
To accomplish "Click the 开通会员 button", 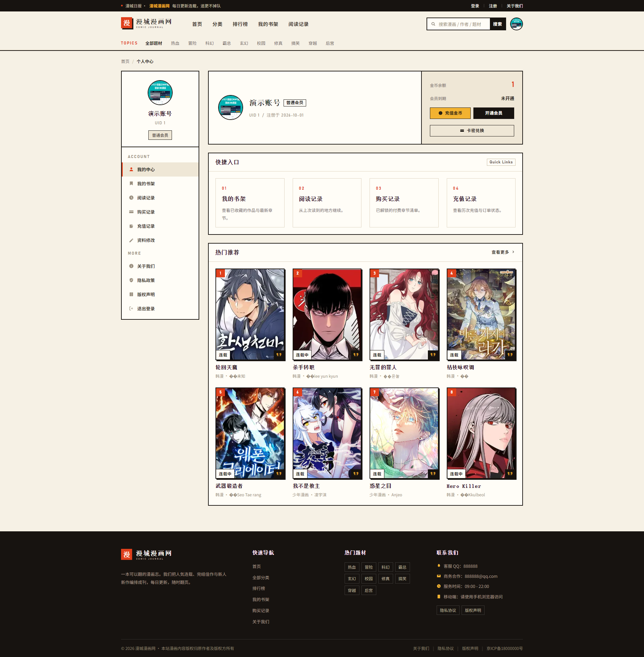I will [494, 113].
